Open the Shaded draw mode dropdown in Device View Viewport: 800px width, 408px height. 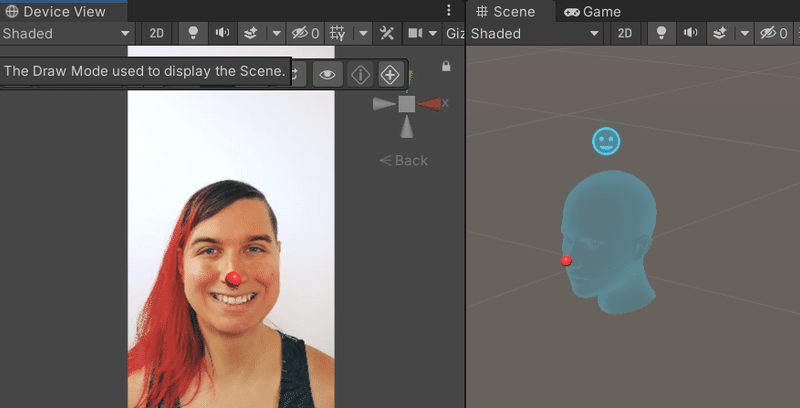(x=67, y=34)
